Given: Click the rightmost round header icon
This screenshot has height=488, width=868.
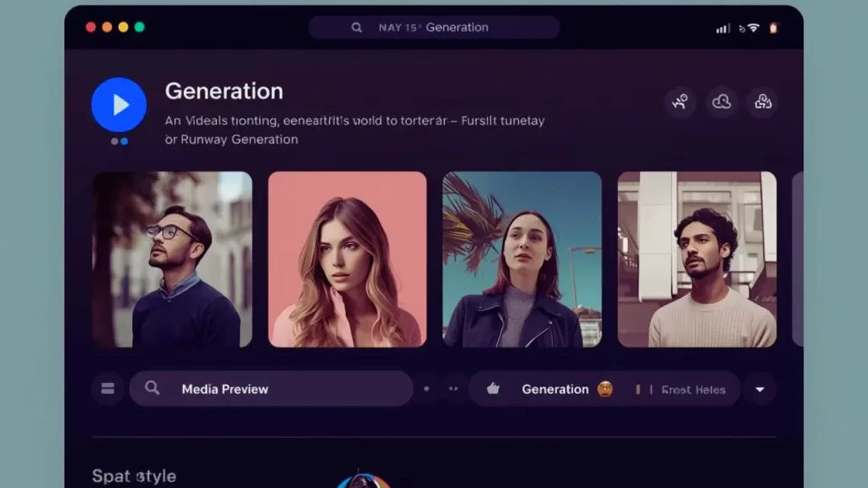Looking at the screenshot, I should 763,102.
